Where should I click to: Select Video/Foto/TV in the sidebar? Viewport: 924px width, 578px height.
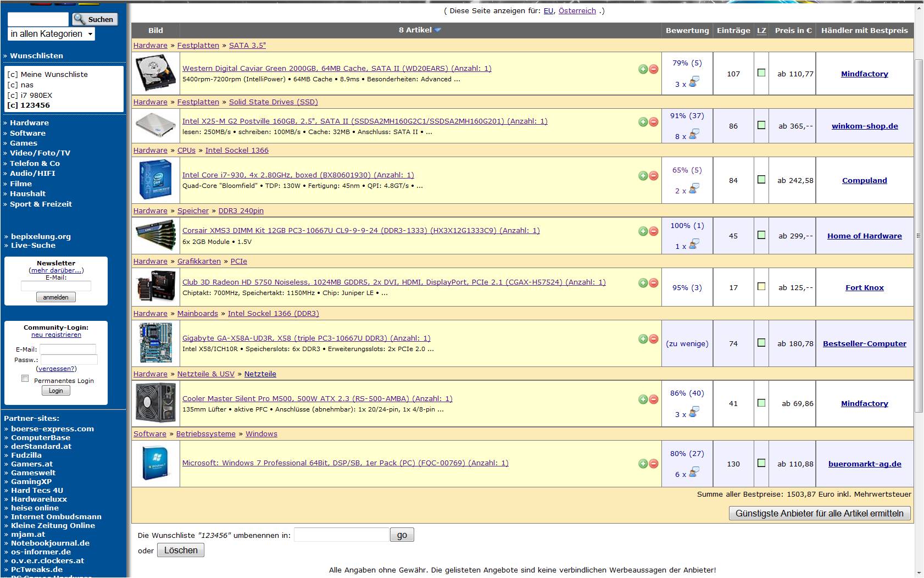40,153
